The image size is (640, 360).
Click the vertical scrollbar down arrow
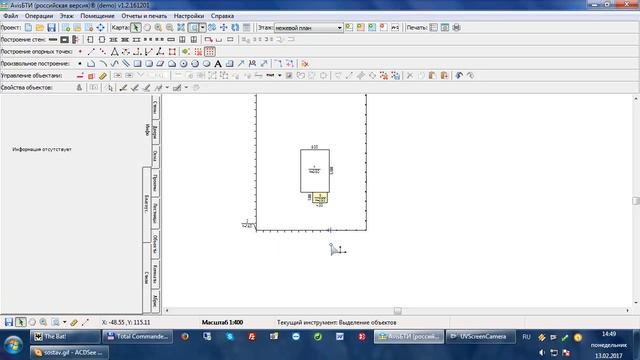636,303
